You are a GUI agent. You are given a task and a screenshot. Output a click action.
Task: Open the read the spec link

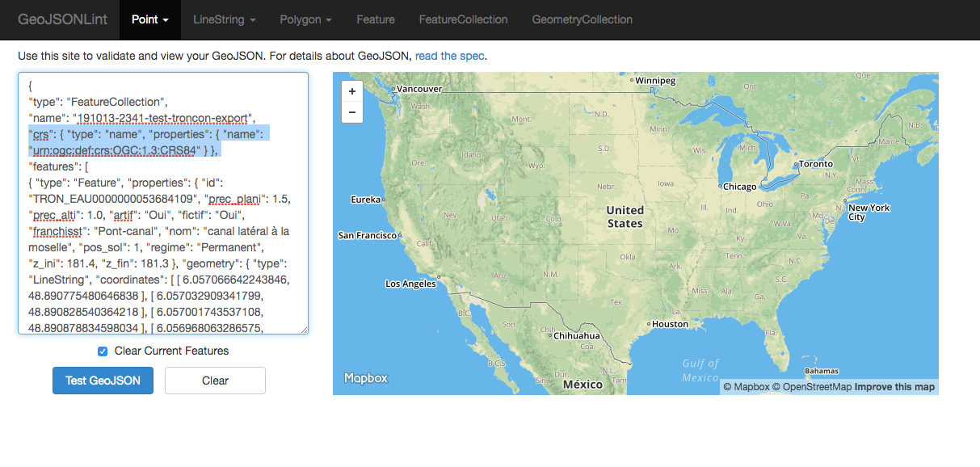pos(449,56)
